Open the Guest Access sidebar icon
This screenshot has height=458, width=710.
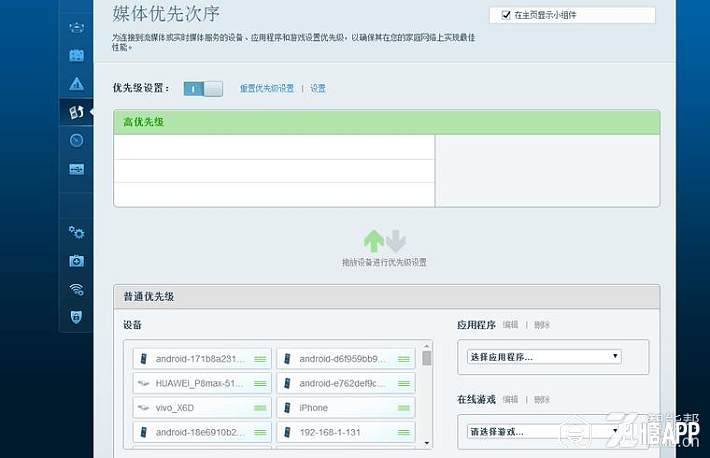pyautogui.click(x=76, y=56)
